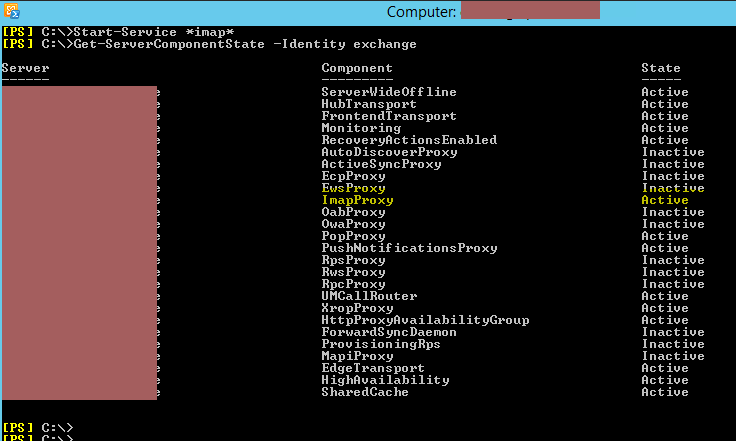Viewport: 736px width, 441px height.
Task: Click the ForwardSyncDaemon component text
Action: [x=389, y=332]
